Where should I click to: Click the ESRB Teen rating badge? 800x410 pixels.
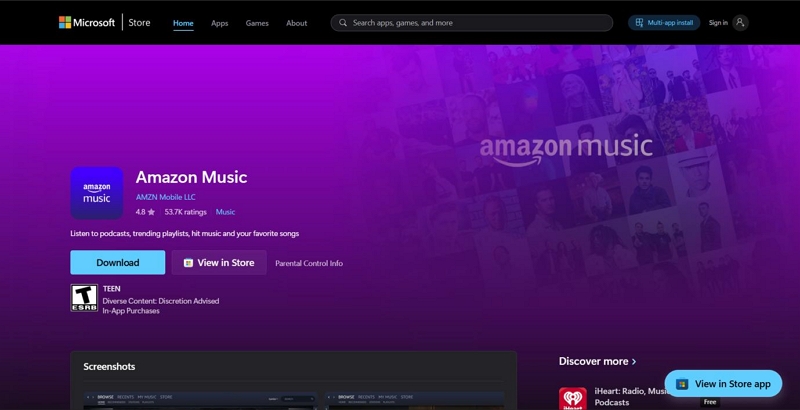point(84,298)
